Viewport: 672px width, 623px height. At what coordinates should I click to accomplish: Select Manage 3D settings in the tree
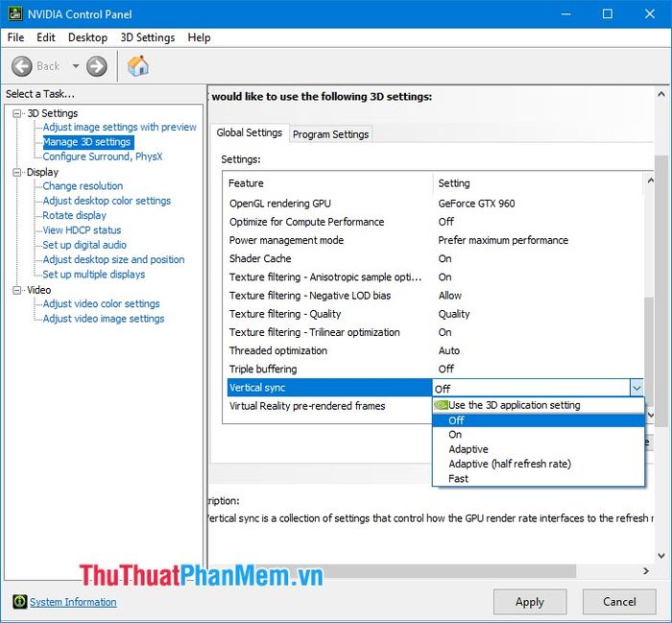86,142
